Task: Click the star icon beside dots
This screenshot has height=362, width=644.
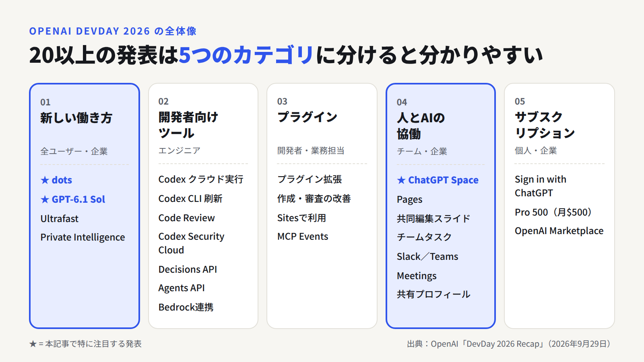Action: point(45,180)
